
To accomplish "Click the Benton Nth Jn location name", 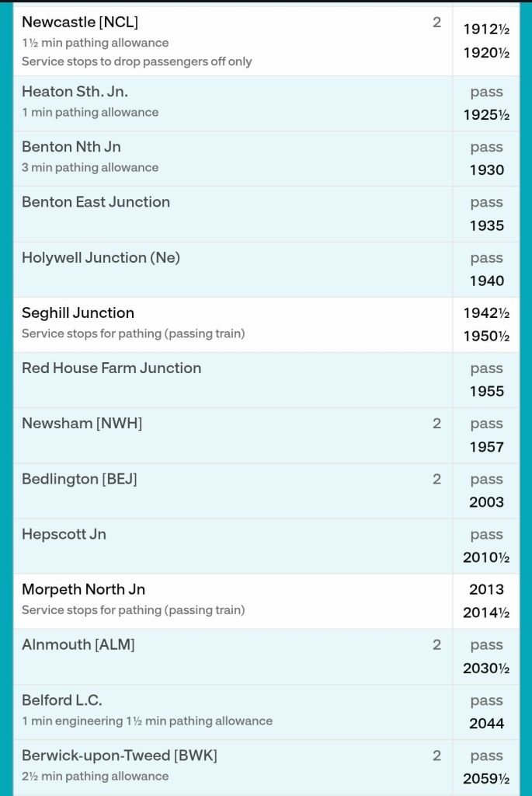I will pyautogui.click(x=71, y=147).
